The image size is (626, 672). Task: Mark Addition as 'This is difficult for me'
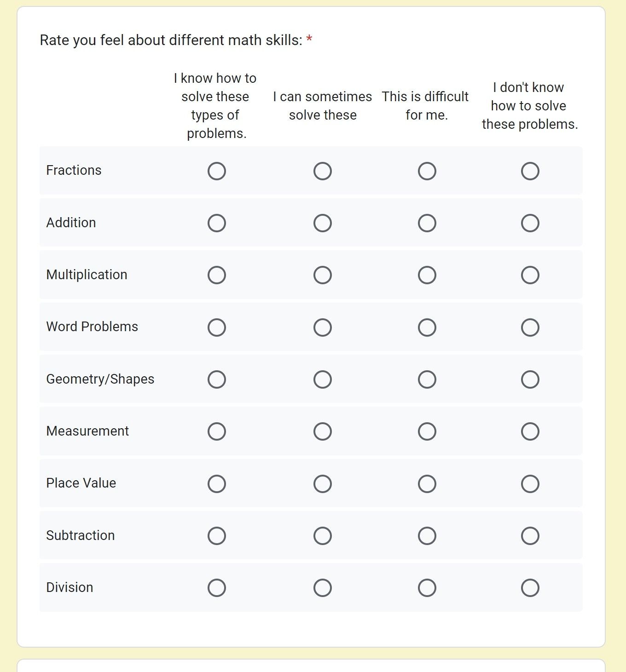point(427,223)
